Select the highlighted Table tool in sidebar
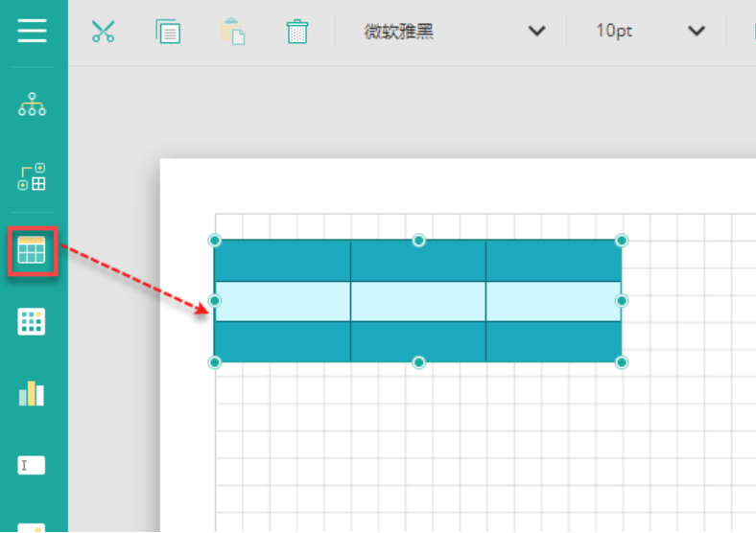 [x=32, y=251]
